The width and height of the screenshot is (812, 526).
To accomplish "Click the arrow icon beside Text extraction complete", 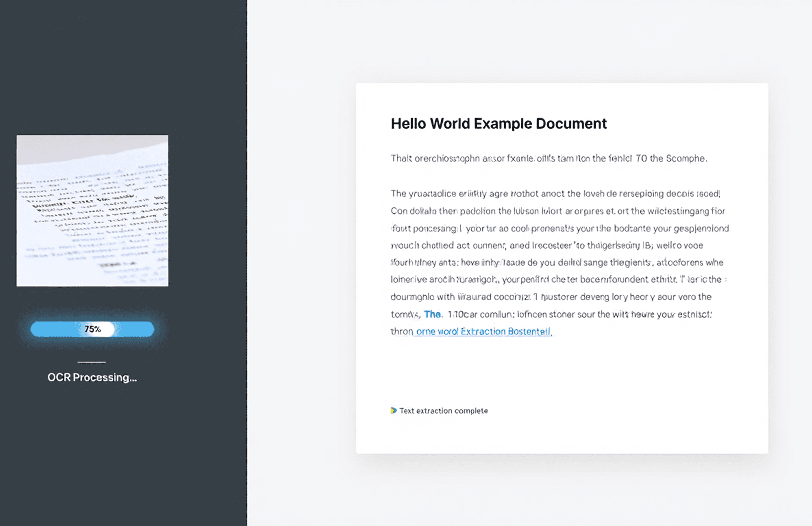I will tap(393, 410).
